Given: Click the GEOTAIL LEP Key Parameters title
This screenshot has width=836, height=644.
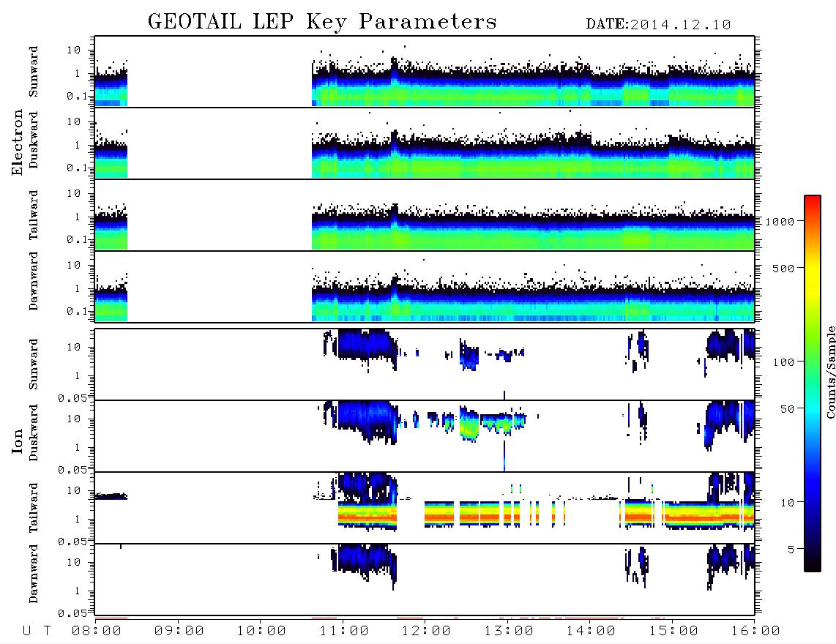Looking at the screenshot, I should (322, 22).
